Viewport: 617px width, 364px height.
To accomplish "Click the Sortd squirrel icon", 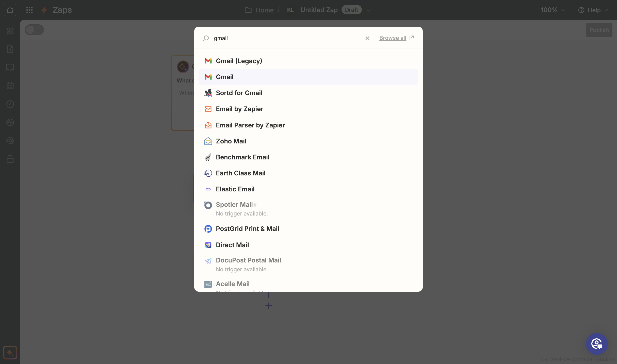I will (208, 93).
